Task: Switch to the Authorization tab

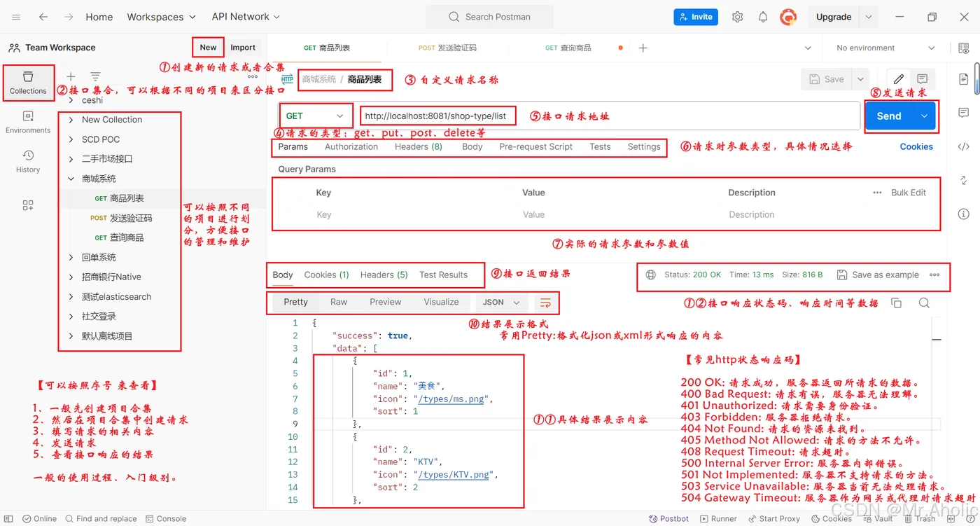Action: (x=351, y=147)
